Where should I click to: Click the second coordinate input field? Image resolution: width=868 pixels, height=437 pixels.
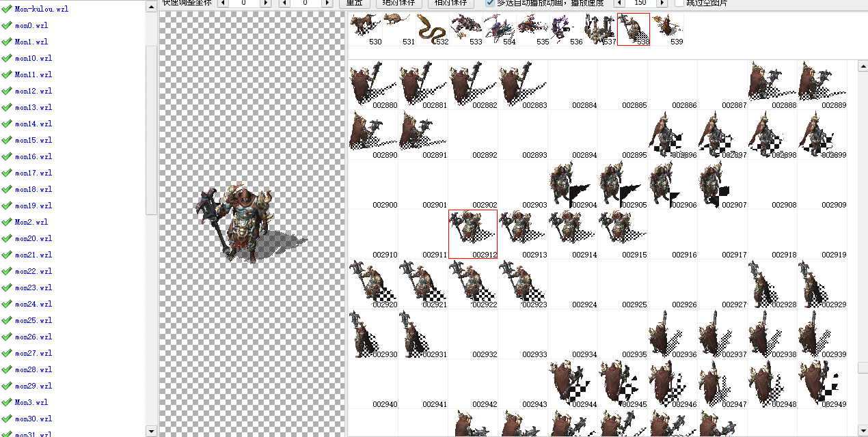click(x=305, y=3)
